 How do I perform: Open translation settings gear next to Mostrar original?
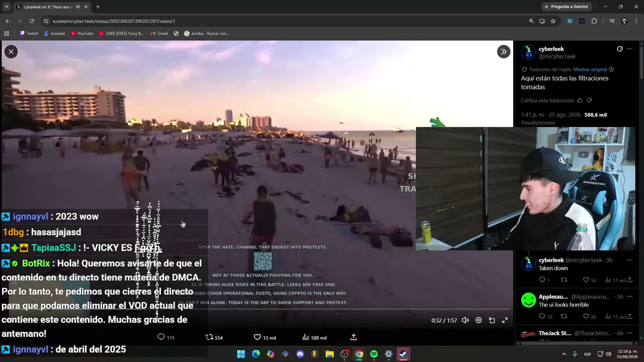coord(611,69)
